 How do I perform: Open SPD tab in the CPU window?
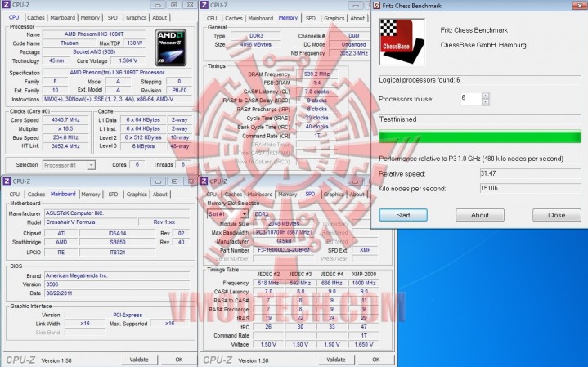click(113, 18)
